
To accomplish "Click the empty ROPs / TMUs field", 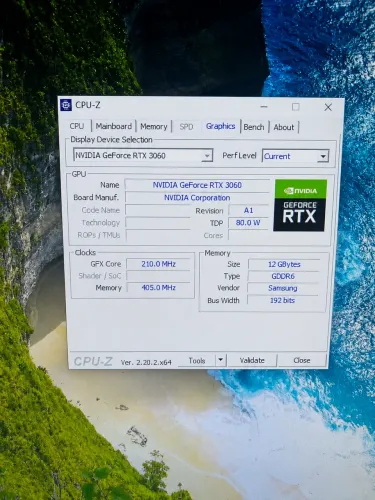I will tap(158, 235).
